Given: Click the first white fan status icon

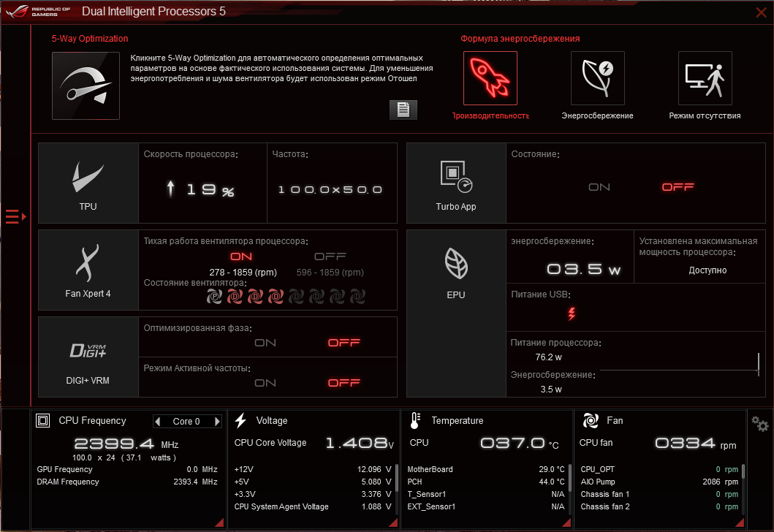Looking at the screenshot, I should click(x=214, y=296).
